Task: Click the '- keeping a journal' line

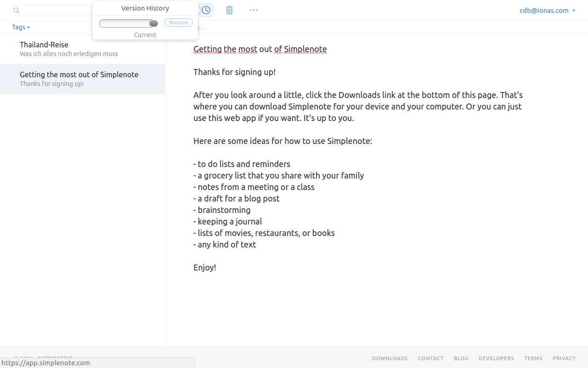Action: (x=228, y=222)
